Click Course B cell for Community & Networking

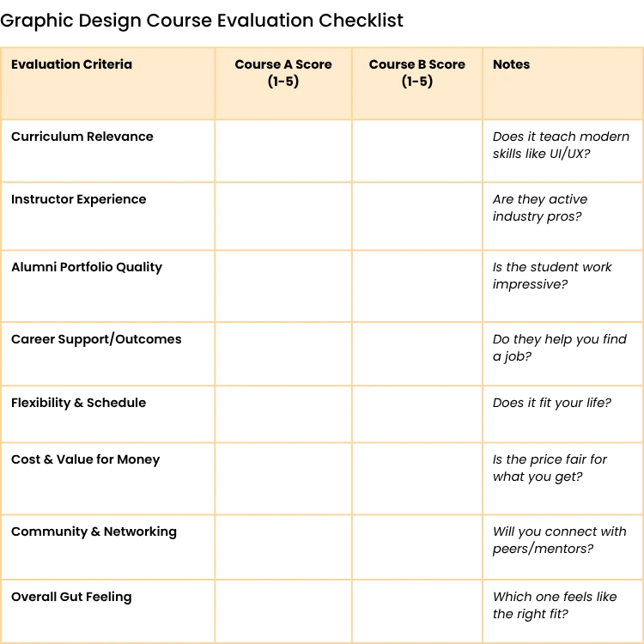coord(417,546)
